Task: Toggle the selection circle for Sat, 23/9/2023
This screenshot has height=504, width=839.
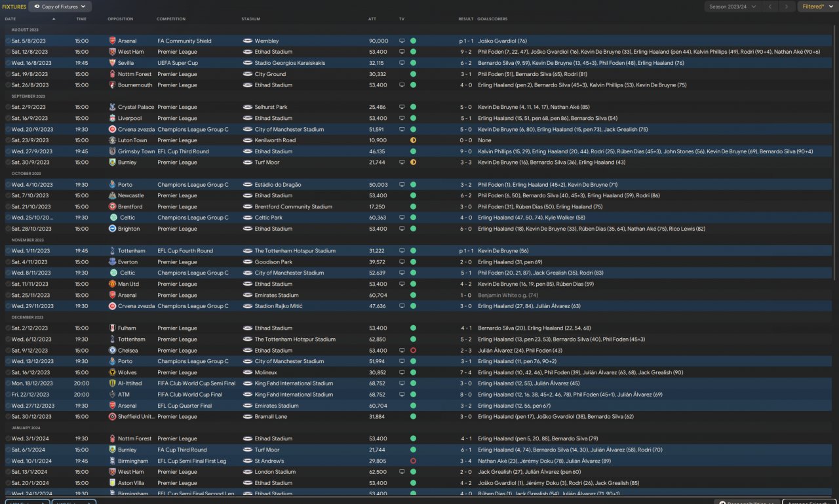Action: [8, 140]
